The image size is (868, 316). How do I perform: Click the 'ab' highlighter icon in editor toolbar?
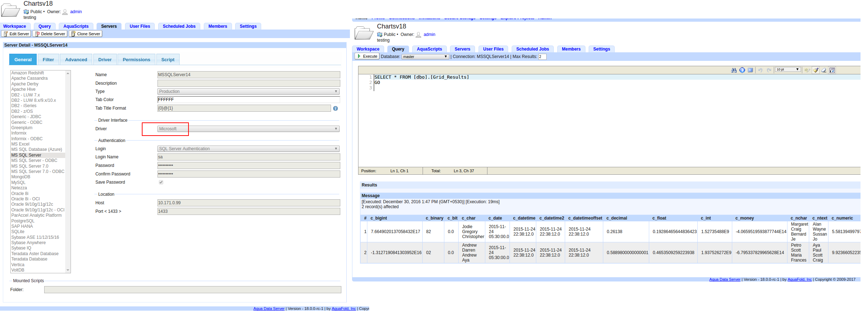coord(807,70)
